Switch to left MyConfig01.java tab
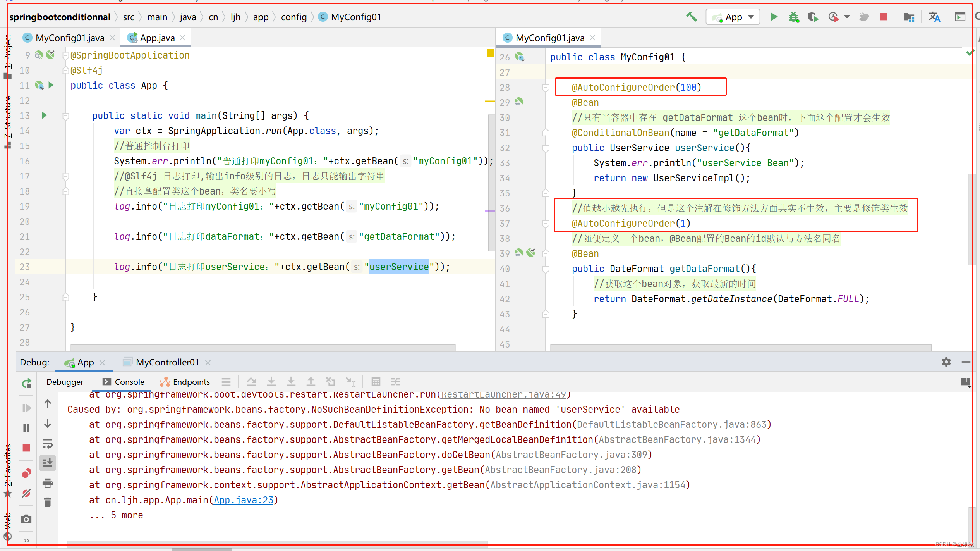 coord(69,38)
